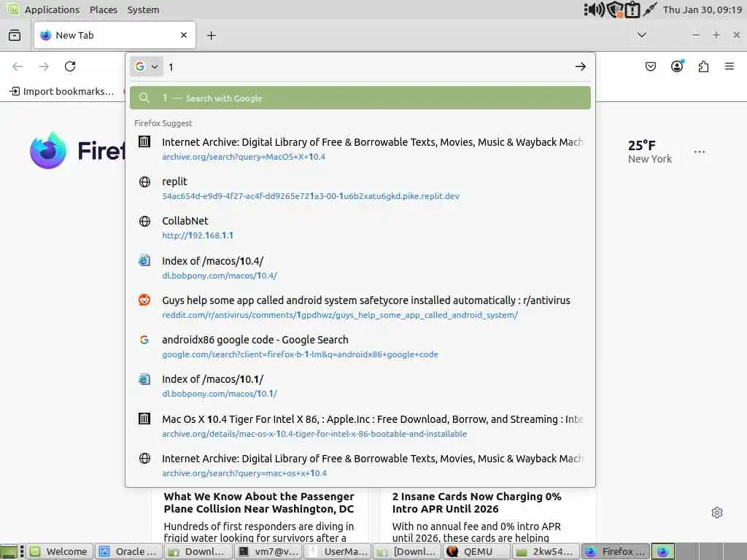Click the show desktop taskbar icon

click(x=8, y=551)
